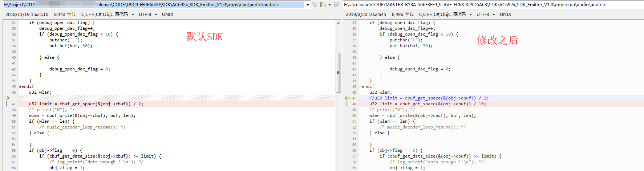
Task: Click 'debug_open_dac_flag = 0;' in left pane
Action: 80,69
